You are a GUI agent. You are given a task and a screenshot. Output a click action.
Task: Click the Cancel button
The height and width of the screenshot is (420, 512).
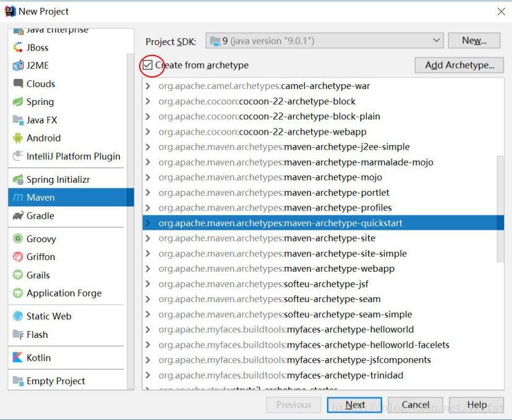tap(416, 405)
